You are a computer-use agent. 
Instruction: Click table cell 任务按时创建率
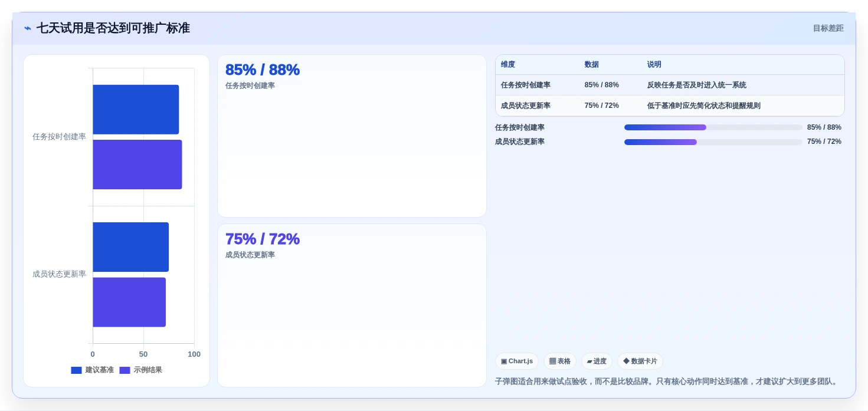coord(526,86)
